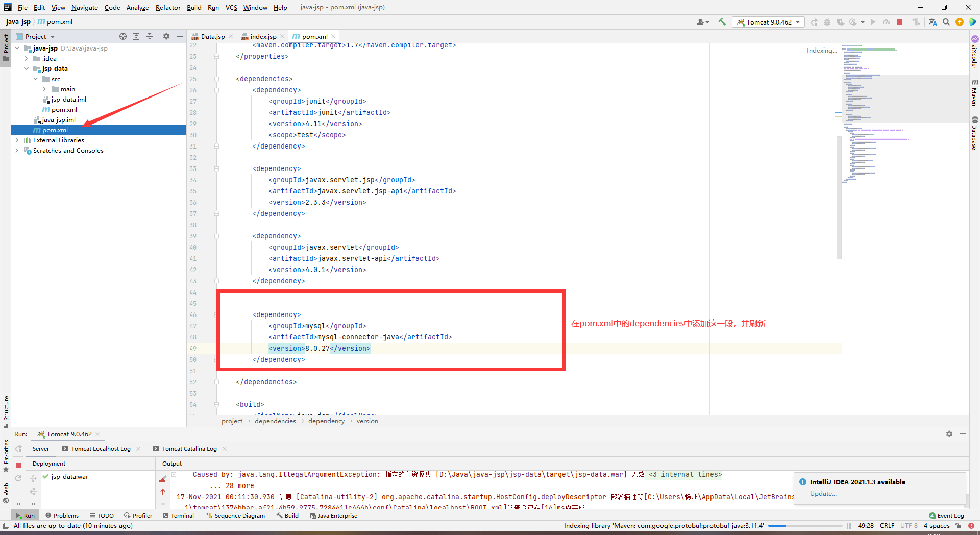This screenshot has width=980, height=535.
Task: Click the Debug bug icon in toolbar
Action: point(827,22)
